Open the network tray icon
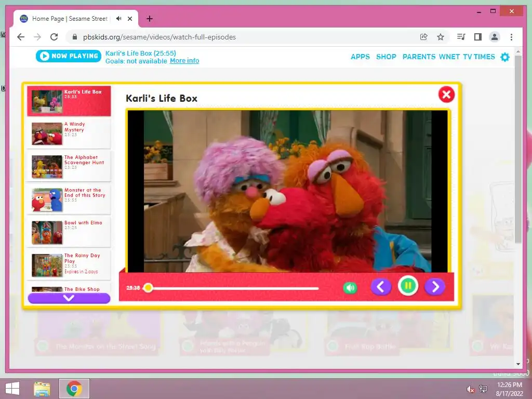This screenshot has width=532, height=399. click(483, 389)
